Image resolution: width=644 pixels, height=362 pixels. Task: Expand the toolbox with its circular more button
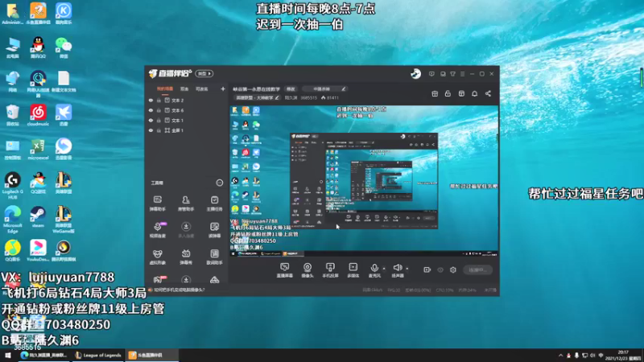point(220,183)
